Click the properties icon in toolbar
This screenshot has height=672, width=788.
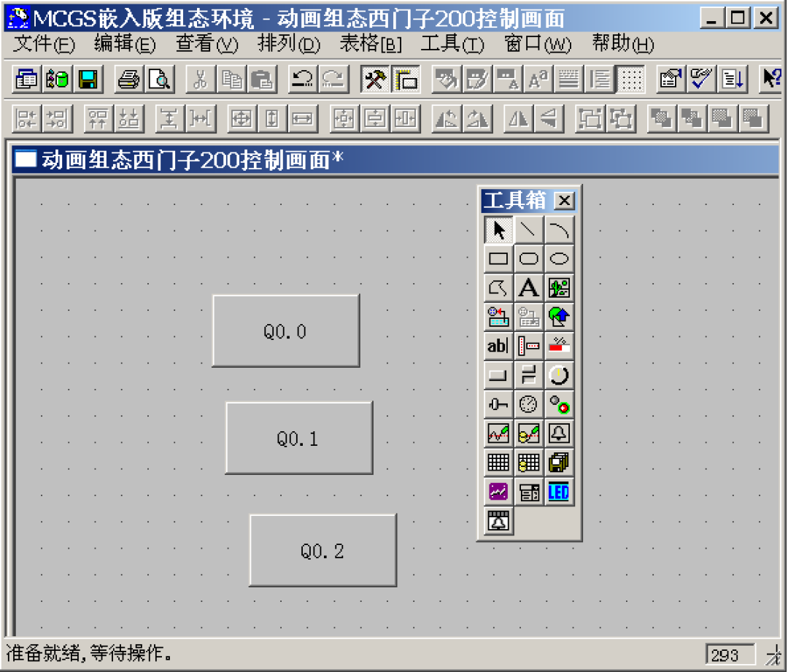point(671,79)
